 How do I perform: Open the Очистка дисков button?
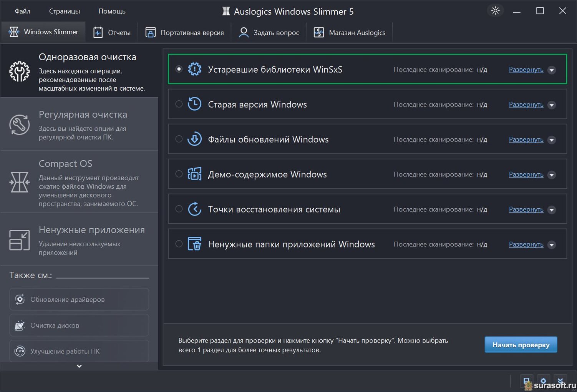pos(79,325)
